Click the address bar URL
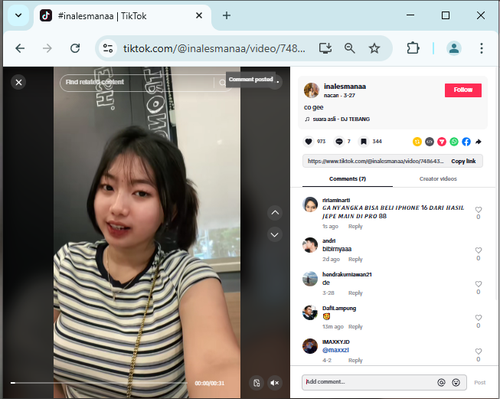Viewport: 500px width, 399px height. [214, 49]
